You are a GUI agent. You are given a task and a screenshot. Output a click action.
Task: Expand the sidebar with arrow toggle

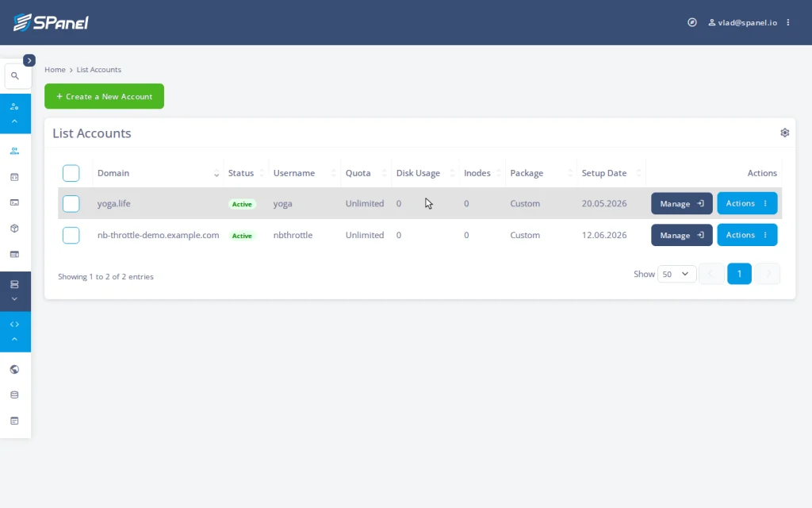(x=29, y=60)
